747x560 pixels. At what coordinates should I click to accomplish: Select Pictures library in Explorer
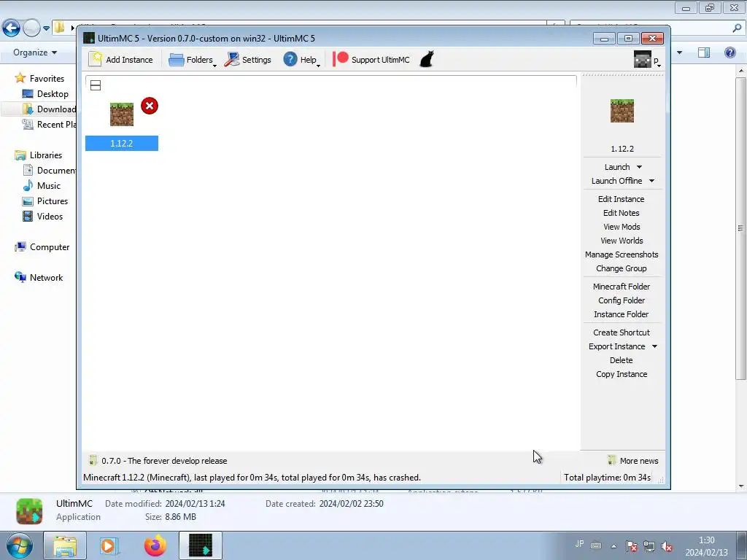(x=46, y=201)
